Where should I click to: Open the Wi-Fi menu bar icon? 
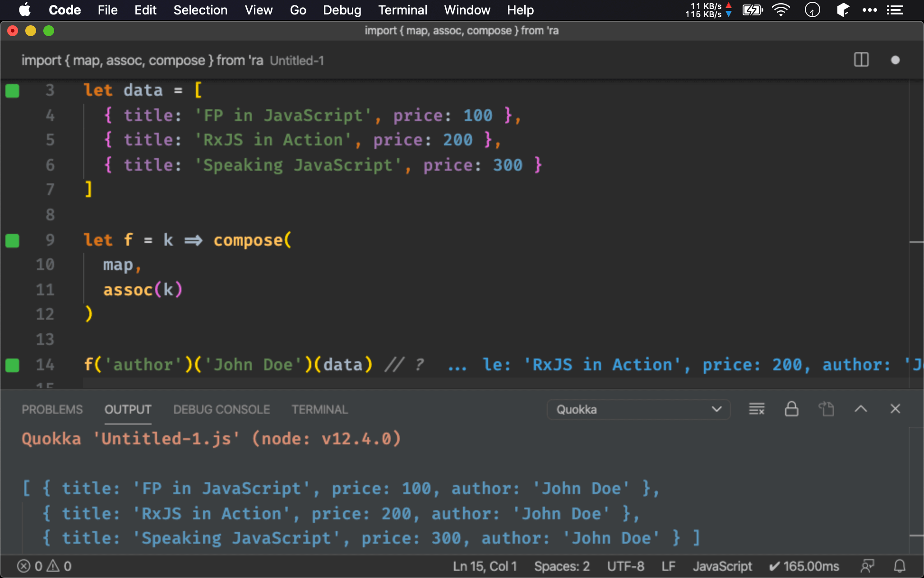tap(781, 10)
